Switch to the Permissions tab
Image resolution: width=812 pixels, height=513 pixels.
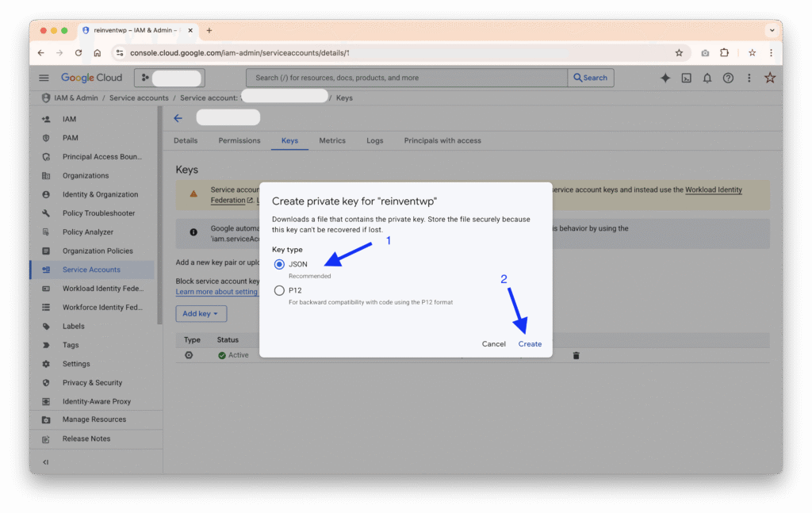tap(239, 140)
